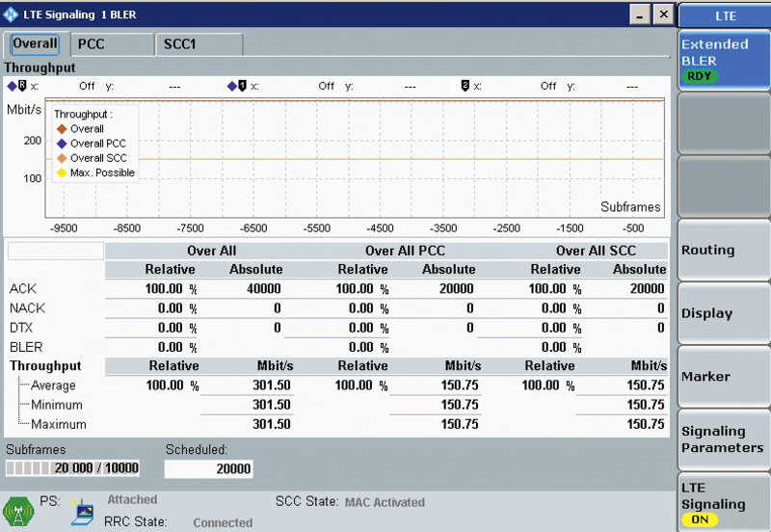Image resolution: width=771 pixels, height=532 pixels.
Task: Click the reference marker R icon
Action: point(22,86)
